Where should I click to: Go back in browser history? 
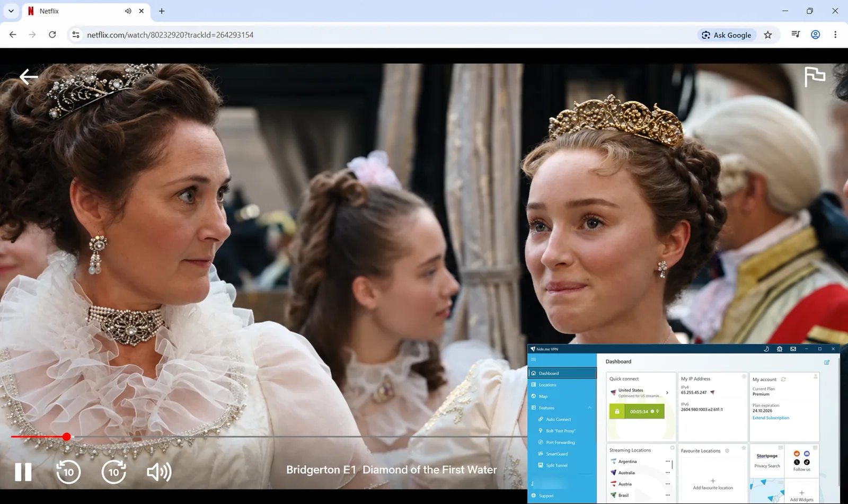pos(13,34)
